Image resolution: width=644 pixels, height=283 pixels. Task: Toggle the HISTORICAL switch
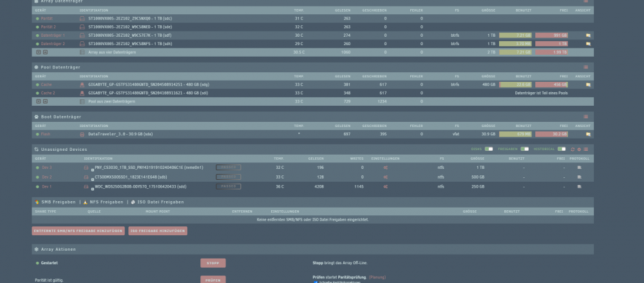(x=562, y=149)
